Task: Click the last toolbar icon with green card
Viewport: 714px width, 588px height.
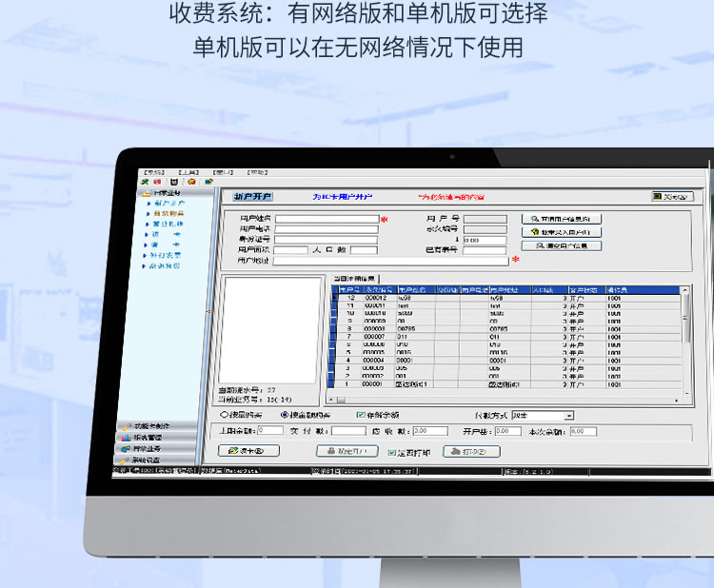Action: pos(208,181)
